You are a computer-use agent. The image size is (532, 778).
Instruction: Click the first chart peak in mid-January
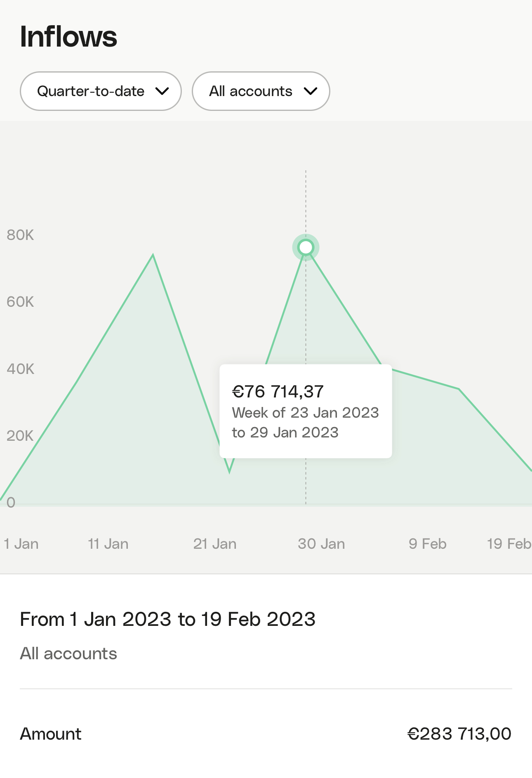pos(153,255)
